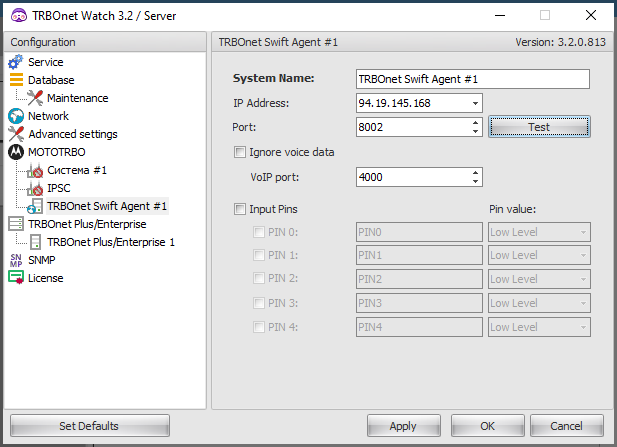Viewport: 617px width, 447px height.
Task: Open the TRBOnet Plus/Enterprise node
Action: coord(87,224)
